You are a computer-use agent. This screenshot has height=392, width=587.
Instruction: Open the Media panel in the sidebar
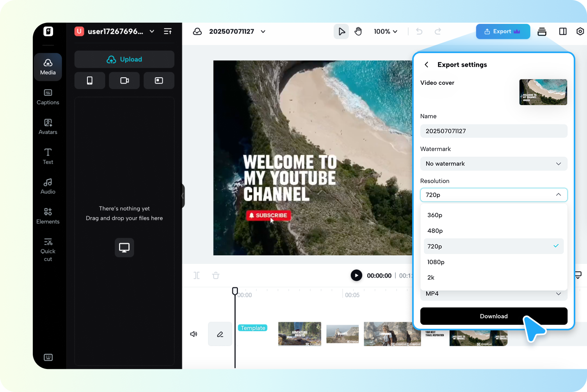coord(48,67)
